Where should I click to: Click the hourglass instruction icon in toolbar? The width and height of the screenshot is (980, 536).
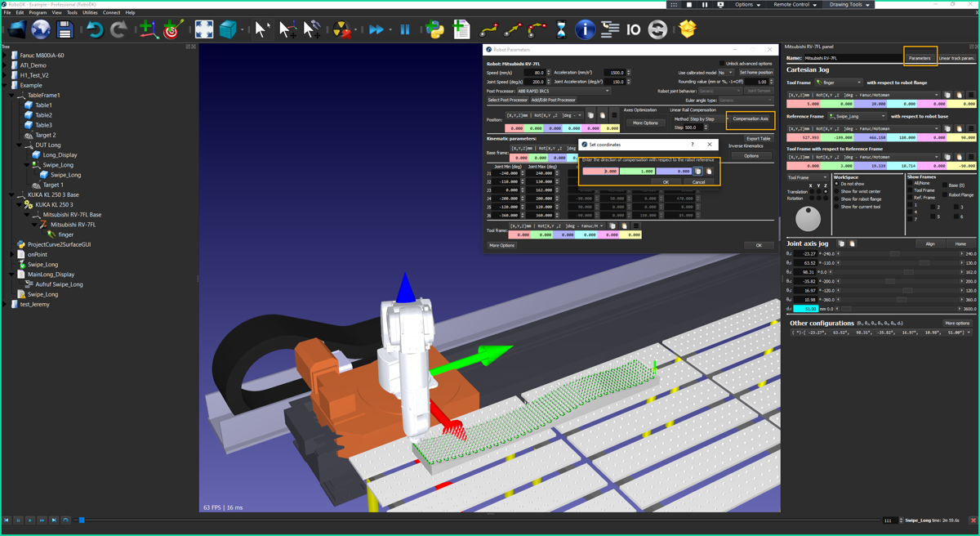click(x=561, y=30)
